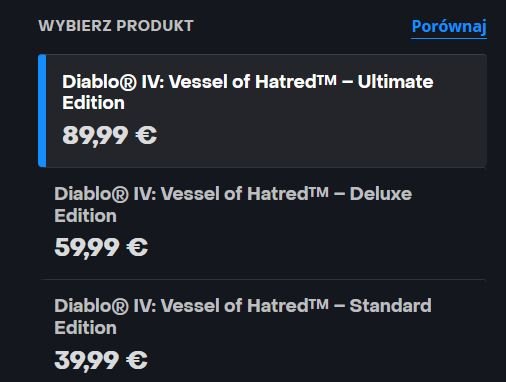Click the euro symbol of Deluxe price
The image size is (506, 382).
(137, 247)
